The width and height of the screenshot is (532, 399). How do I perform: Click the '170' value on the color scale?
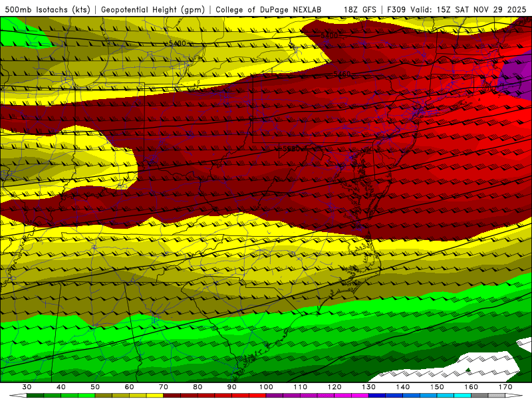click(505, 387)
